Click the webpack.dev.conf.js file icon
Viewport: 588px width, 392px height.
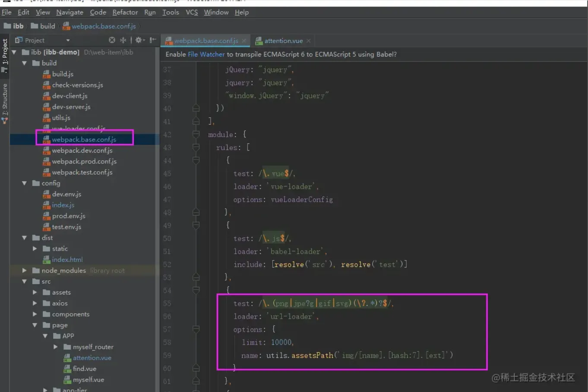pyautogui.click(x=47, y=151)
